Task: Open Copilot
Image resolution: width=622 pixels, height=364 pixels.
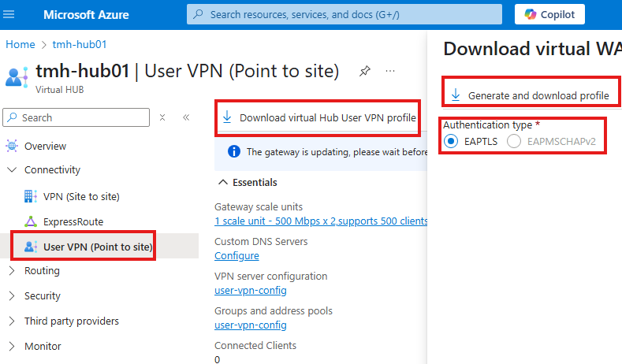Action: point(549,15)
